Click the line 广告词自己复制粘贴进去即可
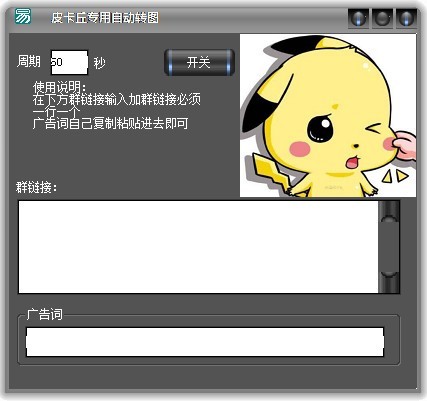Viewport: 427px width, 401px height. pos(110,123)
